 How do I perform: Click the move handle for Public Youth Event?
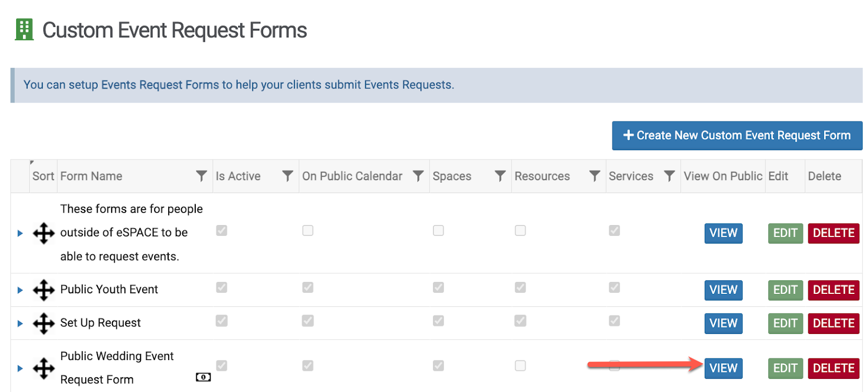(x=43, y=290)
